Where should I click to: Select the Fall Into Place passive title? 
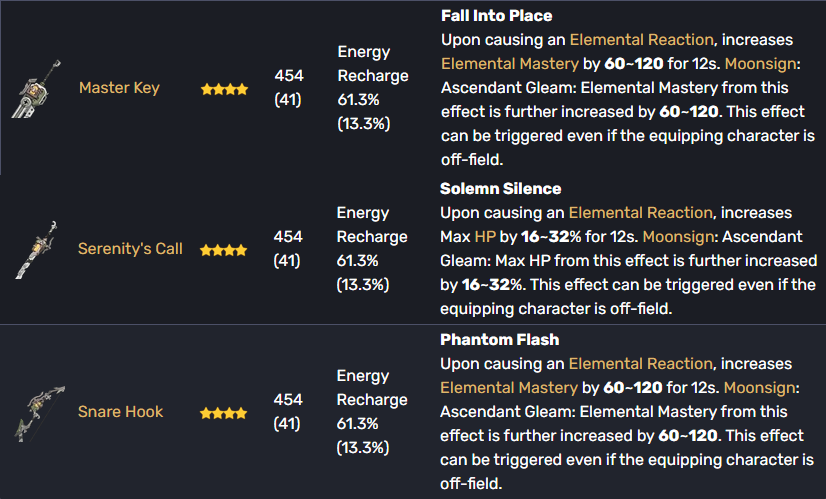pos(496,16)
